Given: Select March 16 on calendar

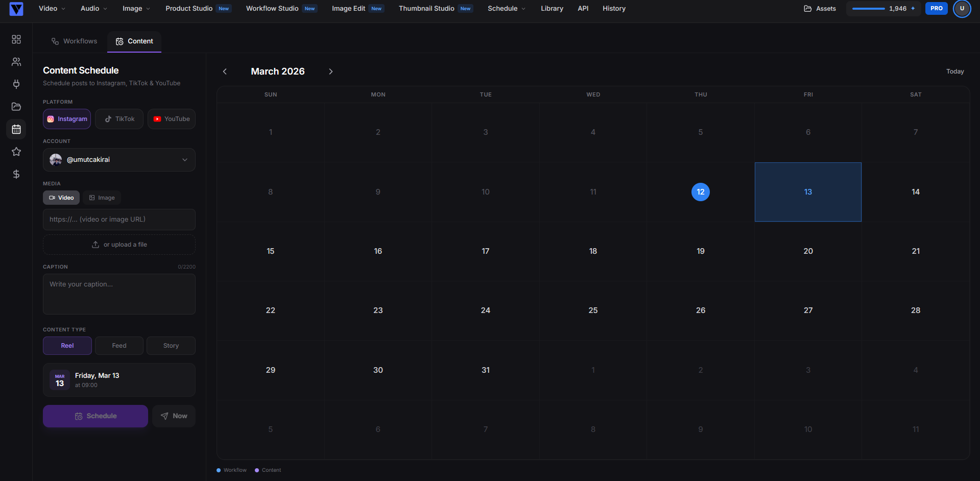Looking at the screenshot, I should [378, 251].
